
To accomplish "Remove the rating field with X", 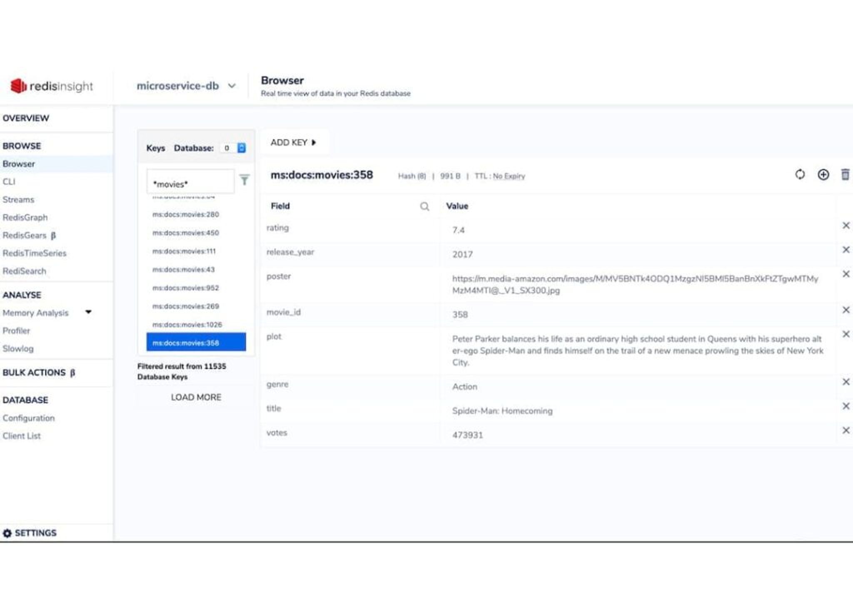I will coord(846,226).
